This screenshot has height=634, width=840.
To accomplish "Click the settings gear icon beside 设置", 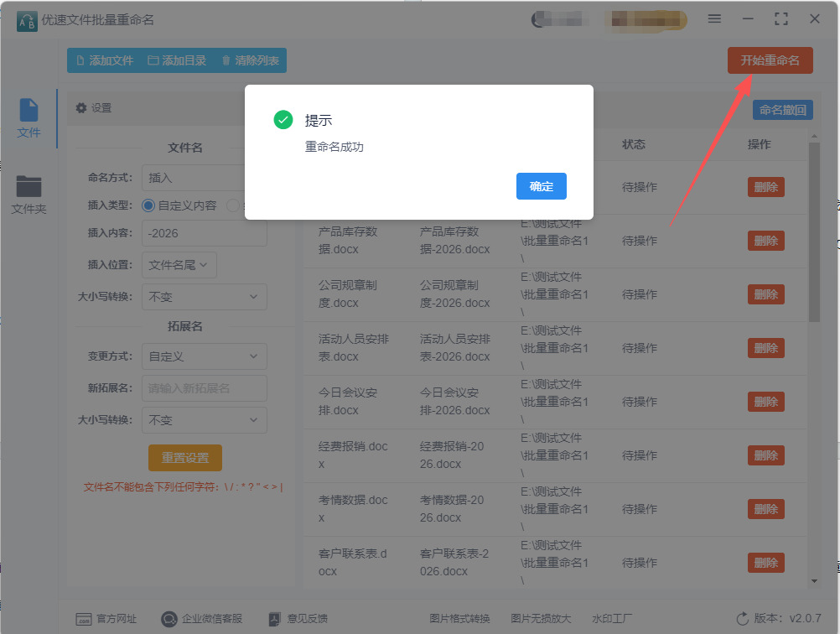I will click(x=80, y=107).
